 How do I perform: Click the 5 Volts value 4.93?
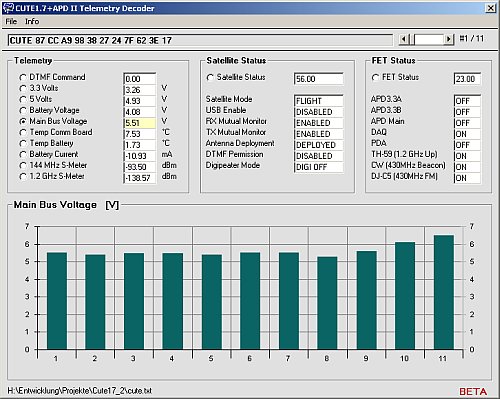pos(140,101)
